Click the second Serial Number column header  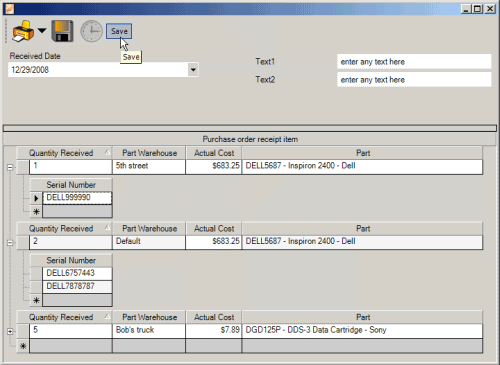(71, 261)
